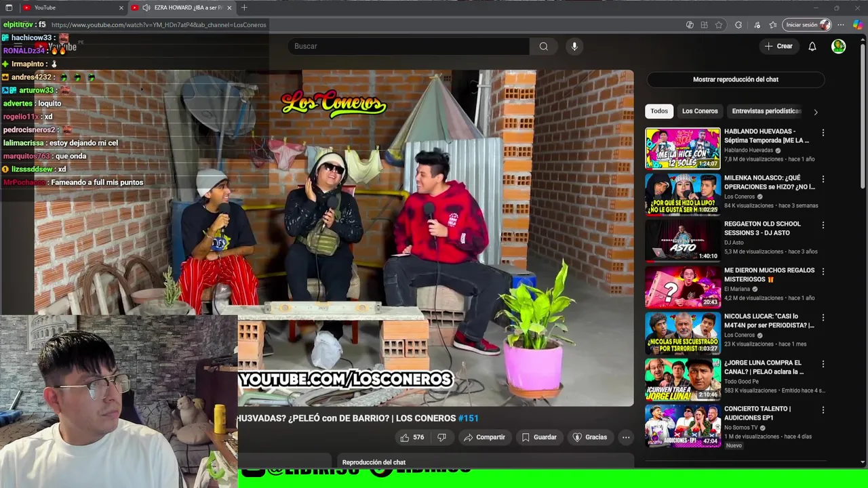Open options menu for NICOLAS LUCAR video

823,317
